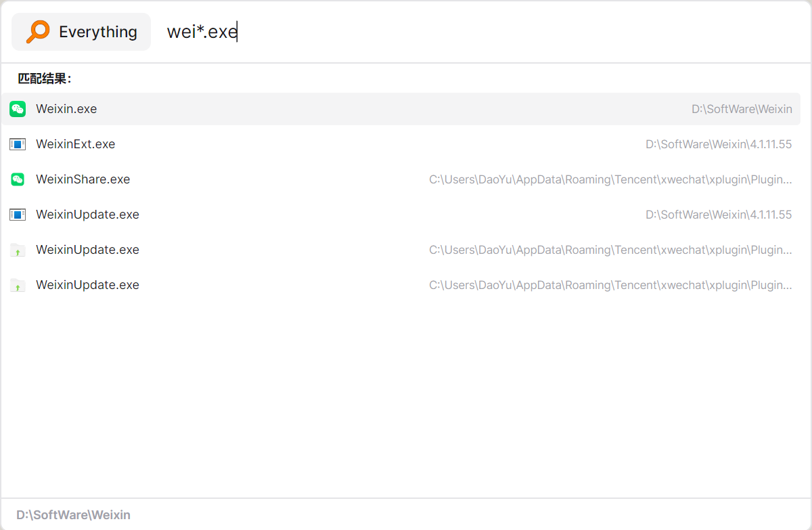Select the WeixinExt.exe result name

pyautogui.click(x=76, y=144)
